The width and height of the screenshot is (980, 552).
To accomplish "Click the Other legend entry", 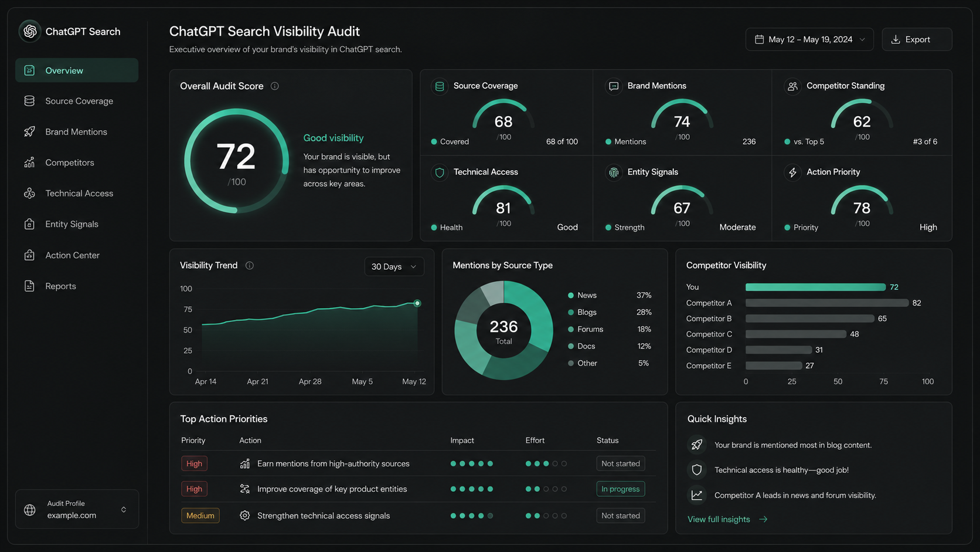I will tap(610, 363).
